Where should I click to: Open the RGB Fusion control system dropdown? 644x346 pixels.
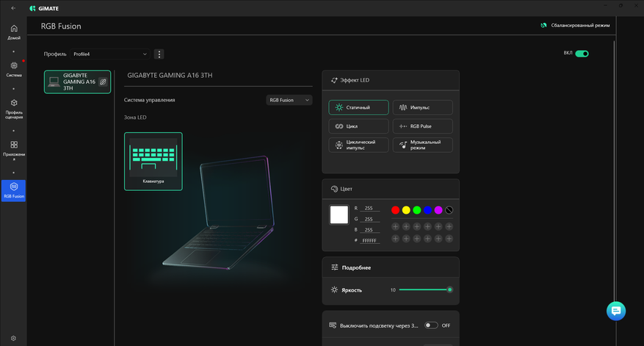point(289,100)
